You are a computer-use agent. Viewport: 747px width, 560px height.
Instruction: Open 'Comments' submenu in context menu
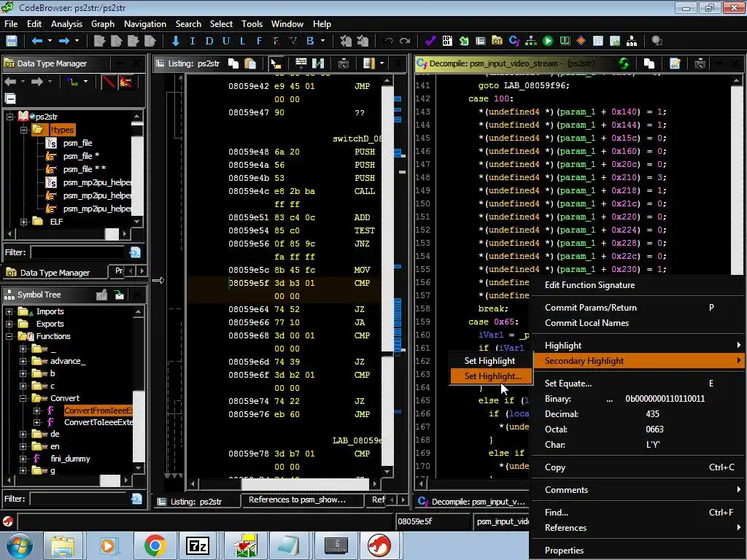637,489
